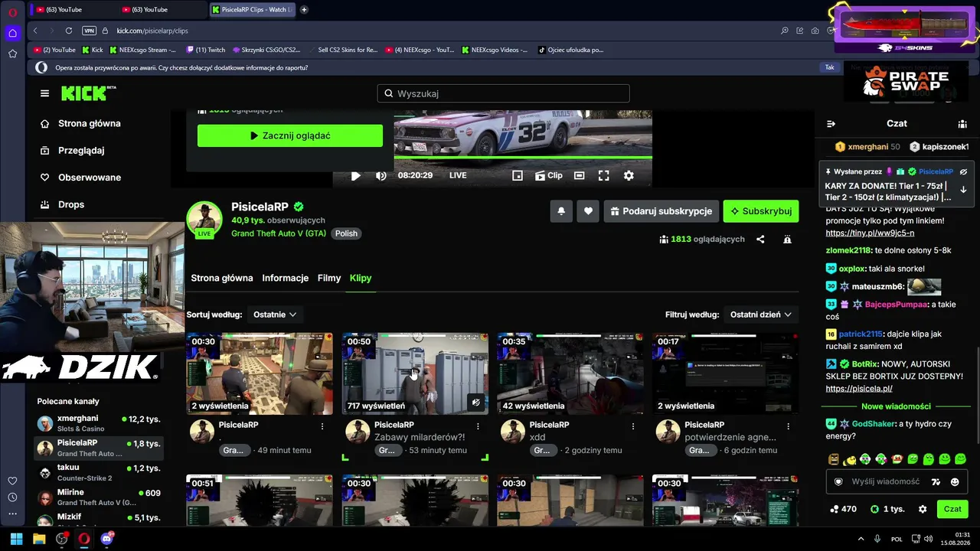Reload the page in Opera

click(69, 31)
